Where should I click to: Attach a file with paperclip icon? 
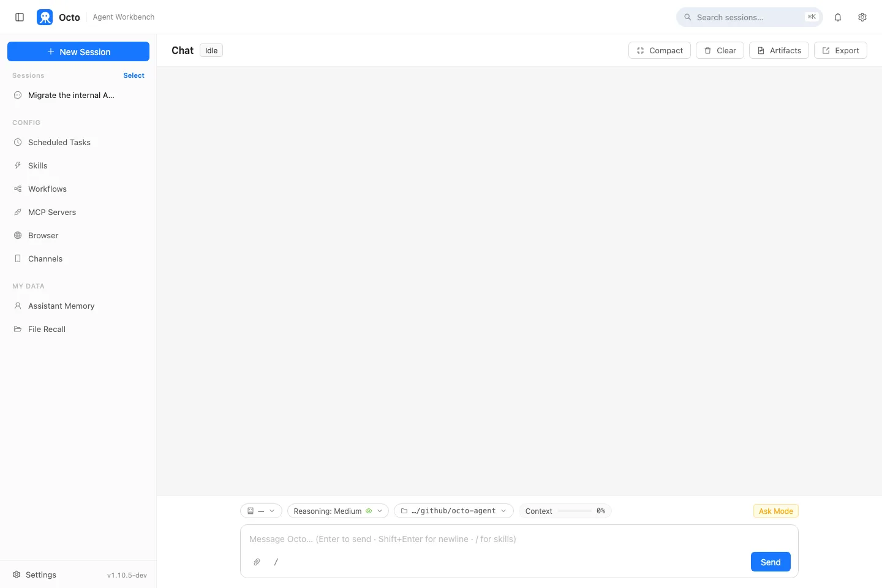257,562
